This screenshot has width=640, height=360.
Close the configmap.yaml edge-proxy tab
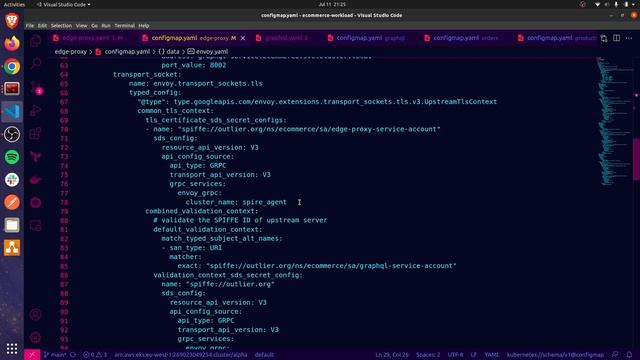(243, 38)
